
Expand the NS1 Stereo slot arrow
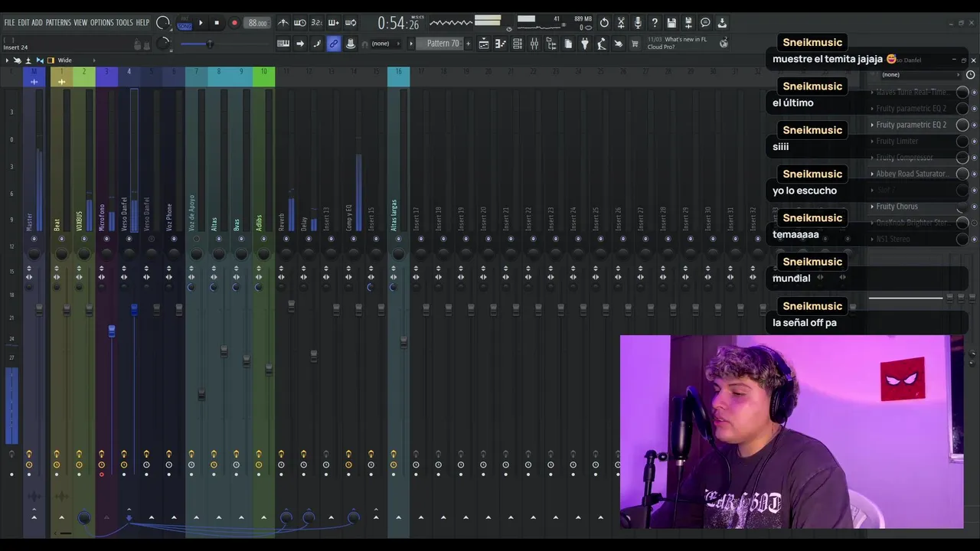click(872, 239)
